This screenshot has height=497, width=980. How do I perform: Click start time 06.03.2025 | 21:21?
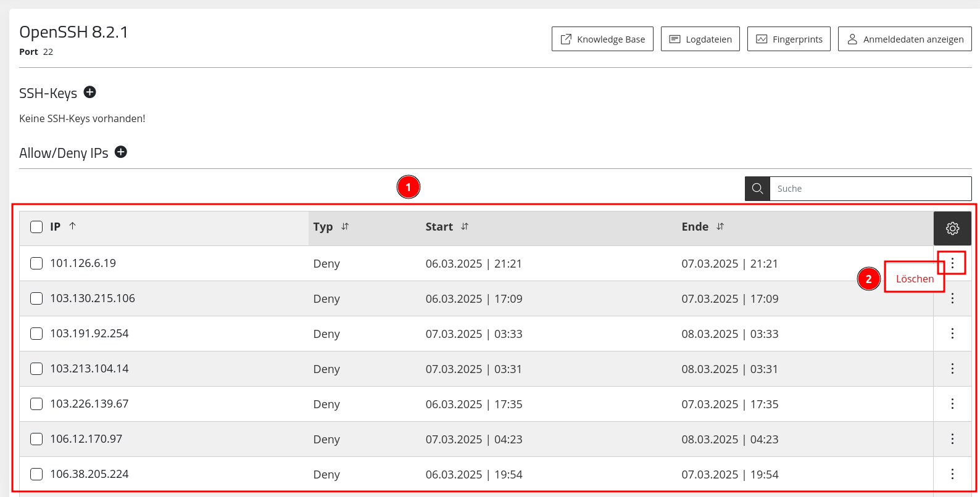tap(474, 264)
